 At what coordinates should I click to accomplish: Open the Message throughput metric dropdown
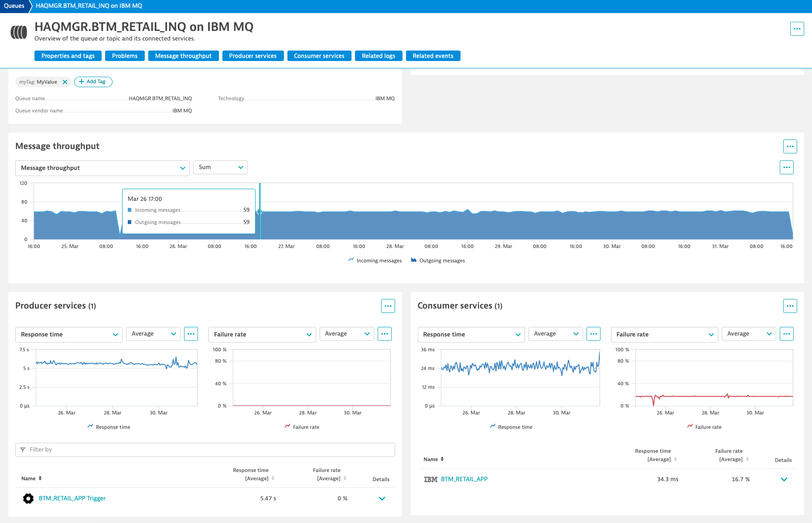coord(102,168)
